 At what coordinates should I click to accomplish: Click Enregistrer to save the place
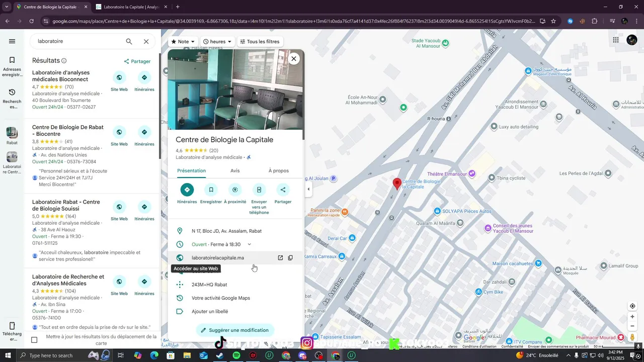[211, 194]
